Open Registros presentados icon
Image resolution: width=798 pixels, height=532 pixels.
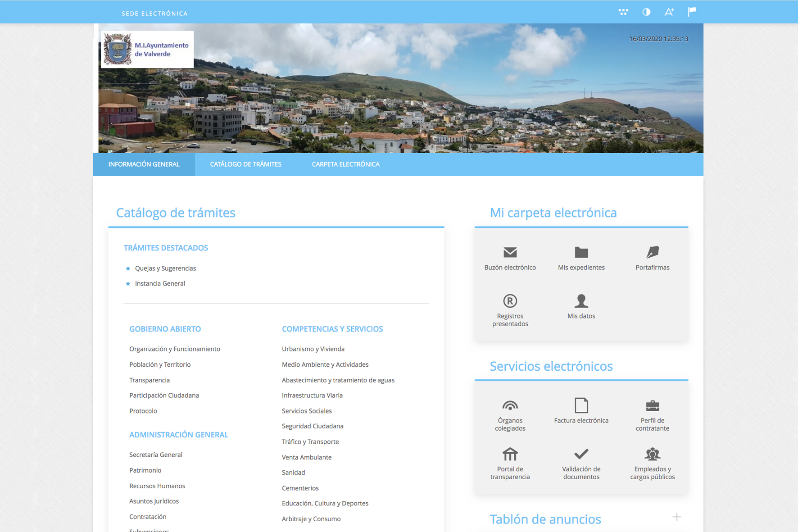click(x=510, y=301)
